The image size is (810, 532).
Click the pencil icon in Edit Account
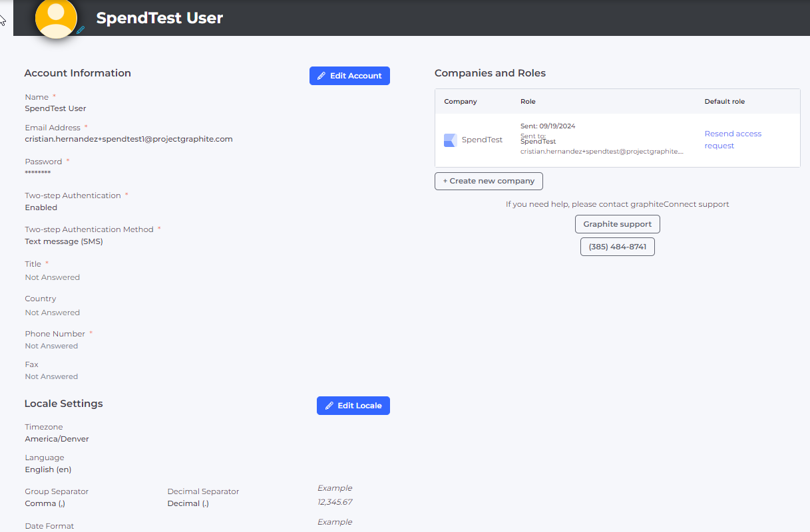321,76
